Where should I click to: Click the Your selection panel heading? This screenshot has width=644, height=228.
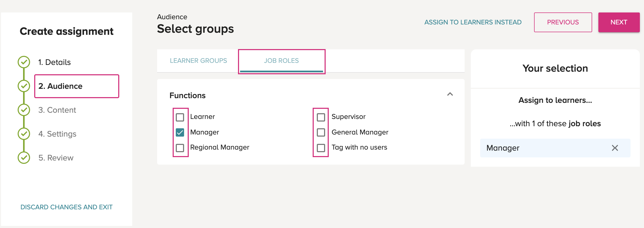pos(555,68)
